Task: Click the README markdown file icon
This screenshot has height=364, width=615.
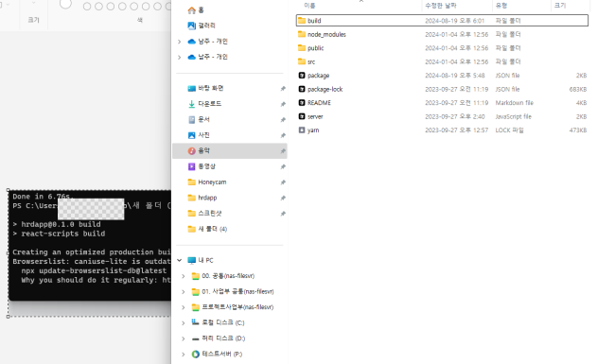Action: coord(302,103)
